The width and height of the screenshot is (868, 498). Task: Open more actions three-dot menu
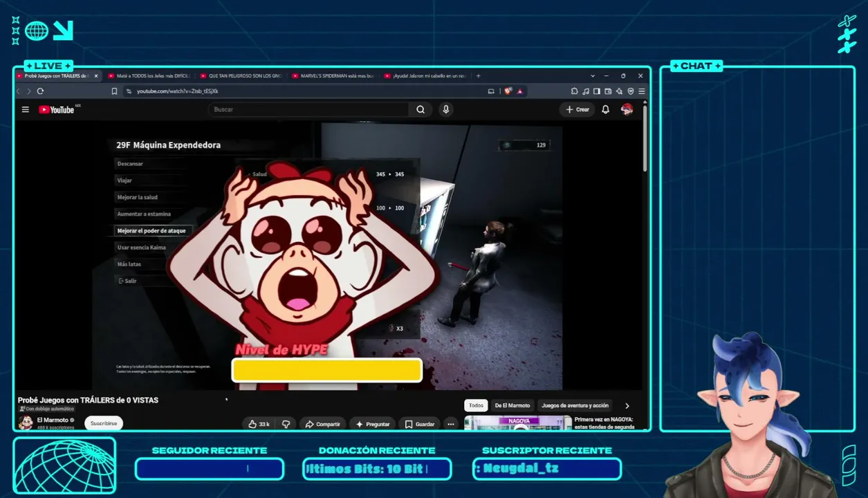[x=451, y=424]
